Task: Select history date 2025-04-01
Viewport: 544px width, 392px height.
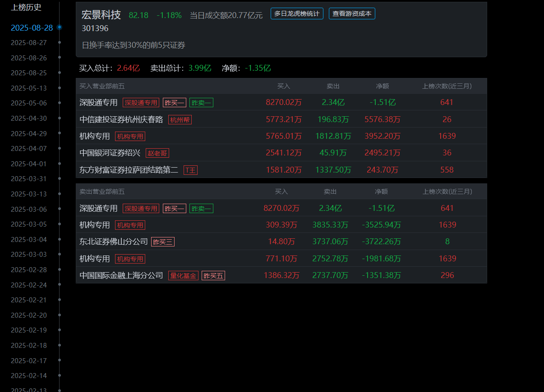Action: point(28,164)
